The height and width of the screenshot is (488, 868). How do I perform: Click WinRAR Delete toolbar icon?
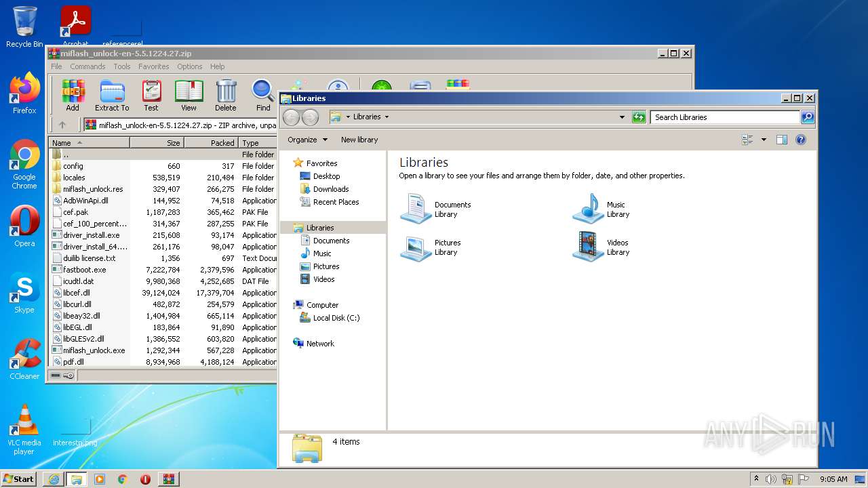tap(226, 95)
